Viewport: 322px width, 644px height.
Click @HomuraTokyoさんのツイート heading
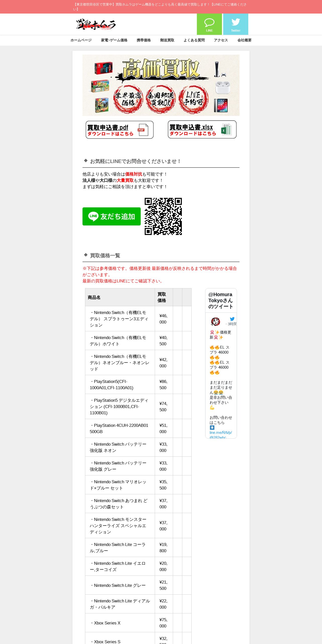221,300
